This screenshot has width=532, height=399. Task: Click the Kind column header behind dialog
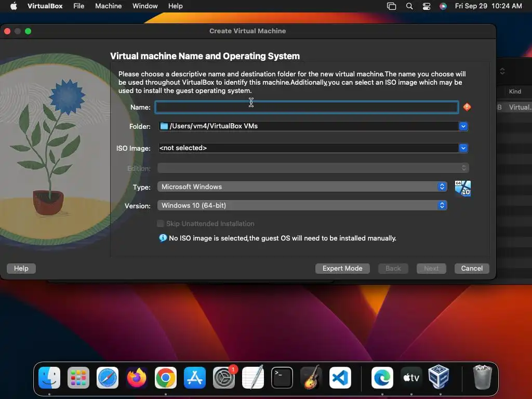tap(515, 91)
